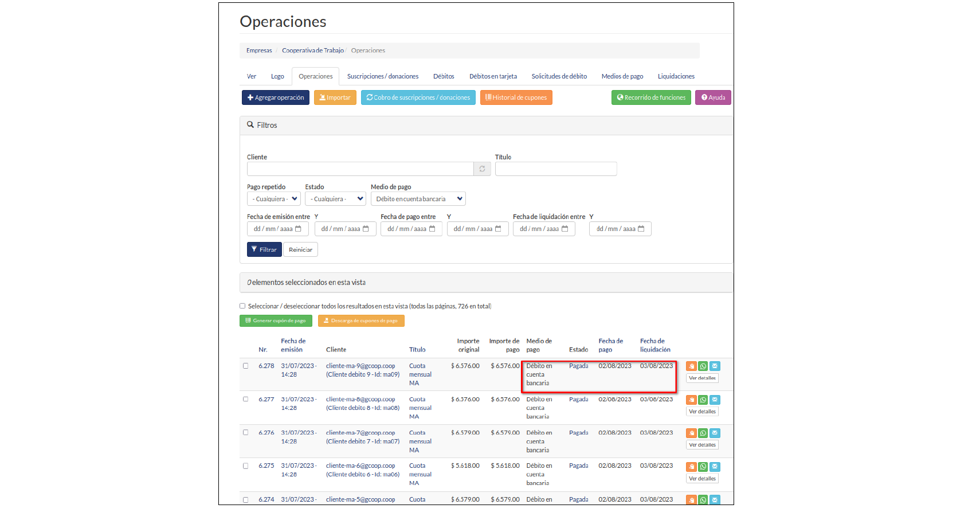Open calendar icon of first pago date
This screenshot has width=980, height=520.
432,229
